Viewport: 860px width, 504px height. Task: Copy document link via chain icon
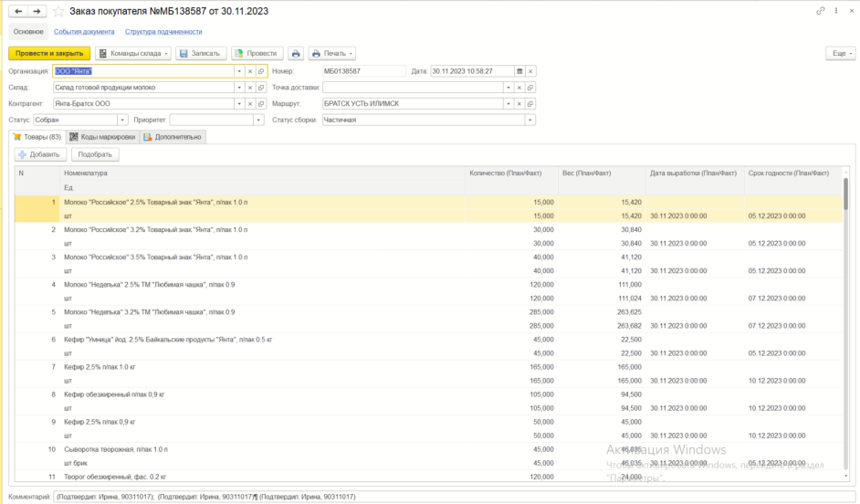click(821, 11)
